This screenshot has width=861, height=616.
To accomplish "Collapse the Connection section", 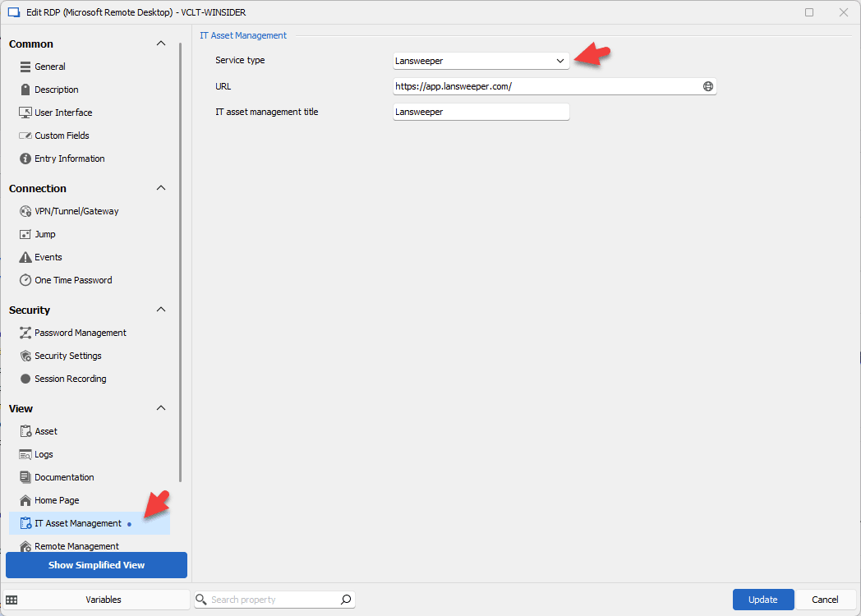I will pos(161,188).
